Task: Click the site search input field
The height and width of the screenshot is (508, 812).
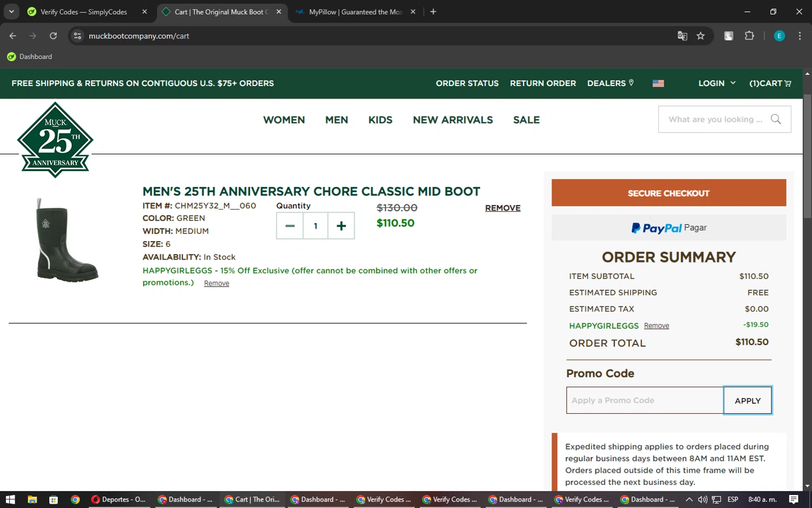Action: point(715,119)
